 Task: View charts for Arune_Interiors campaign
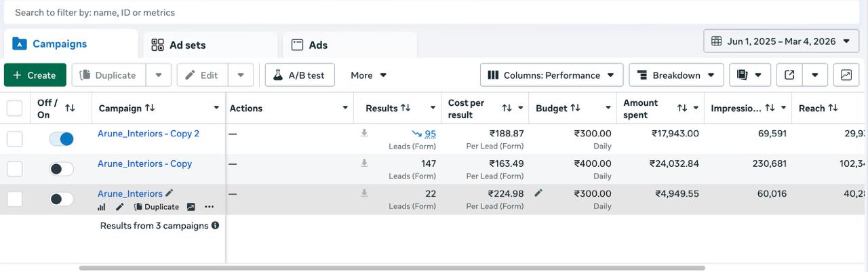pos(102,207)
